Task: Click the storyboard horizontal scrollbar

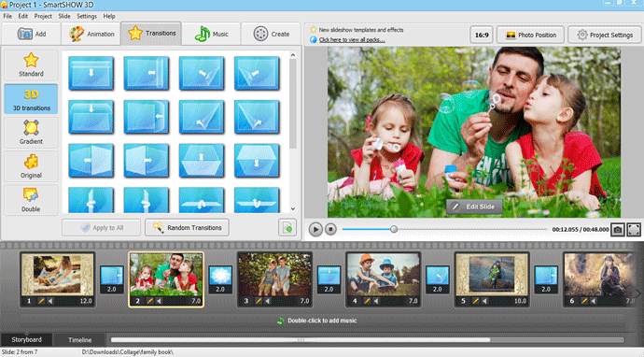Action: coord(301,340)
